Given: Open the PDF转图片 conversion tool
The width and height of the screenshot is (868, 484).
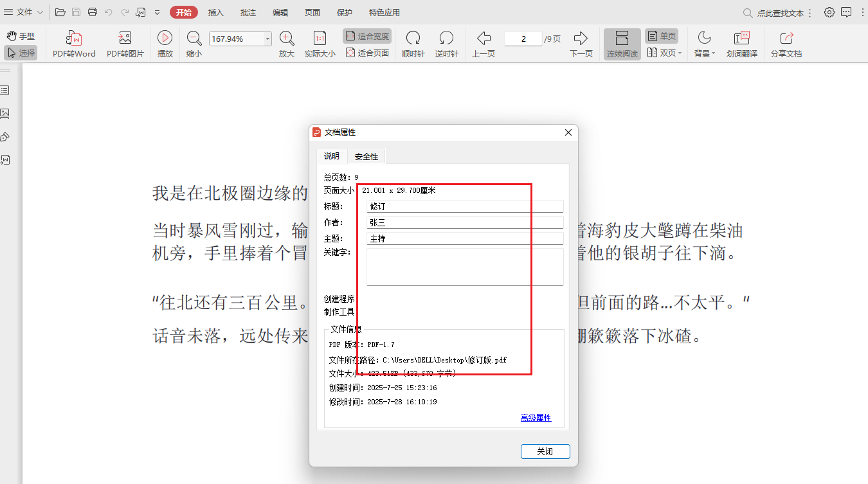Looking at the screenshot, I should pos(125,42).
